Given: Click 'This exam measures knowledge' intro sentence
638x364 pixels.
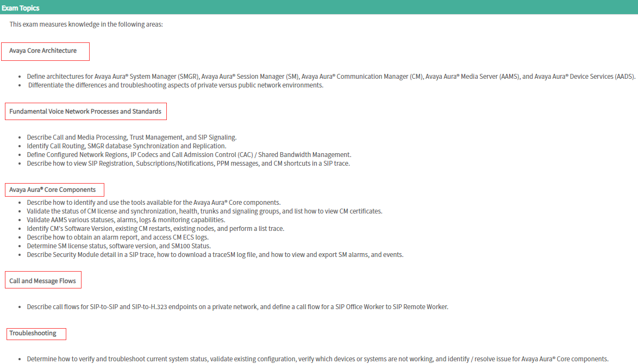Looking at the screenshot, I should (86, 24).
